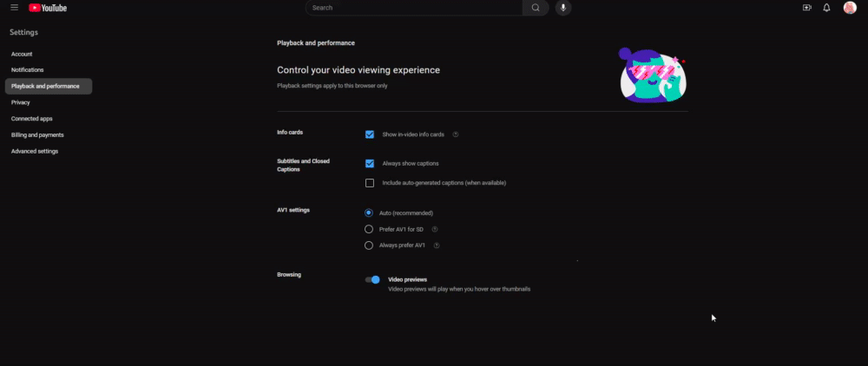Click the Info cards label
868x366 pixels.
[290, 133]
